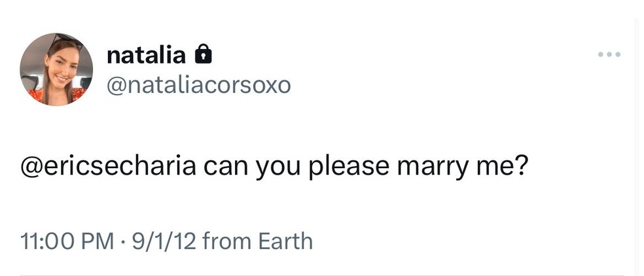This screenshot has height=276, width=644.
Task: Click the word "Earth" in the footer
Action: tap(285, 241)
